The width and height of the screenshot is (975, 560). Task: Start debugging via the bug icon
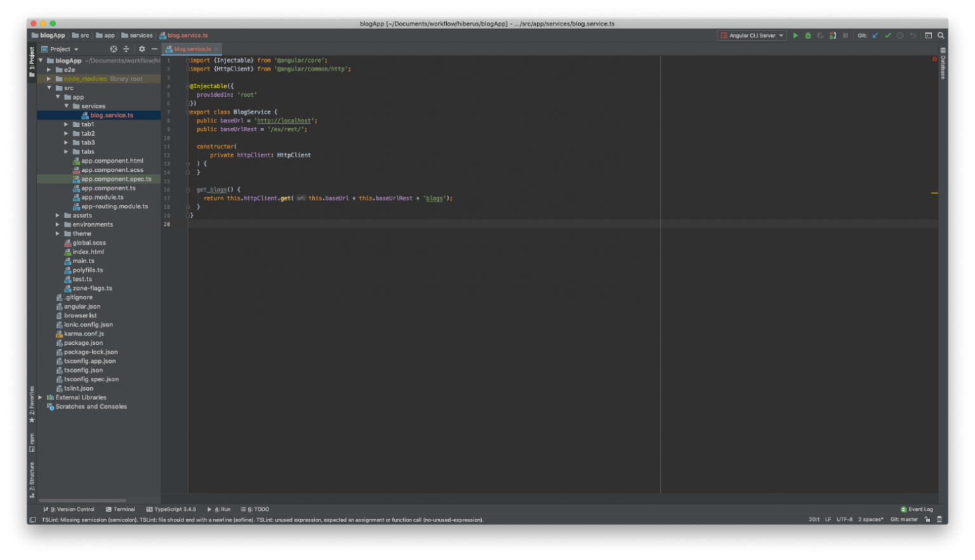pos(807,36)
